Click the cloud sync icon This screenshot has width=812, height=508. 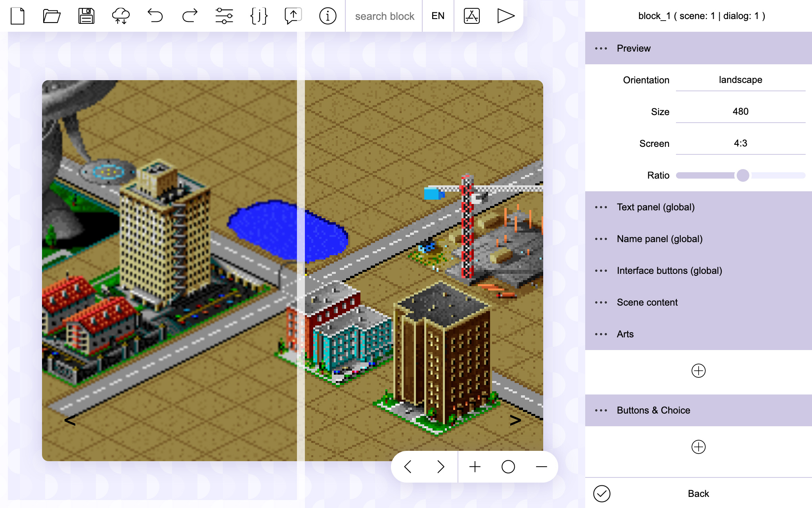pyautogui.click(x=121, y=16)
